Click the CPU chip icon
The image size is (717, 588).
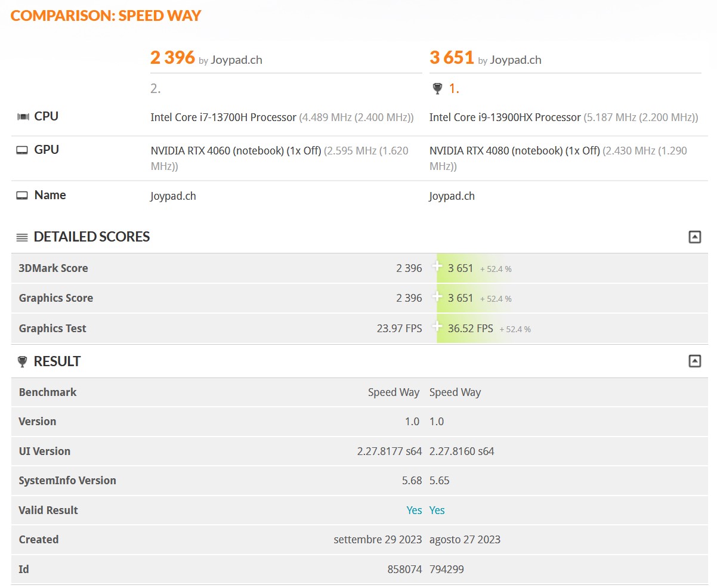tap(23, 117)
